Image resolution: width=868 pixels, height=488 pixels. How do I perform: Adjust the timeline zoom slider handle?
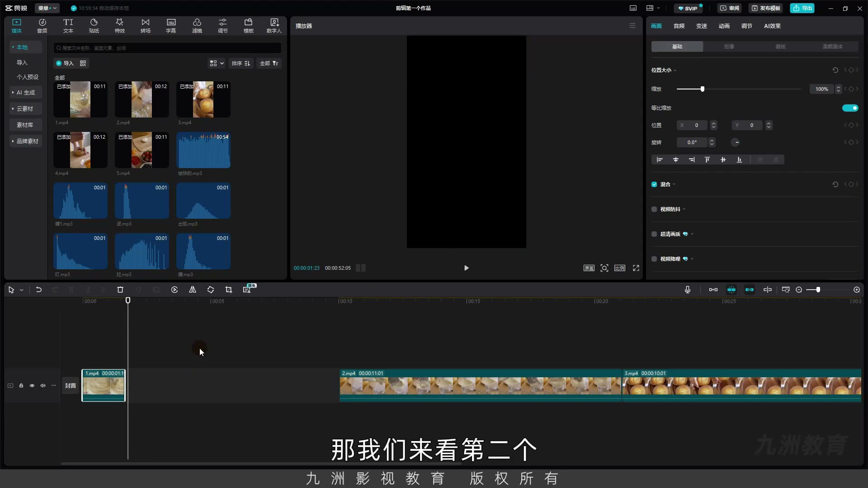coord(818,290)
